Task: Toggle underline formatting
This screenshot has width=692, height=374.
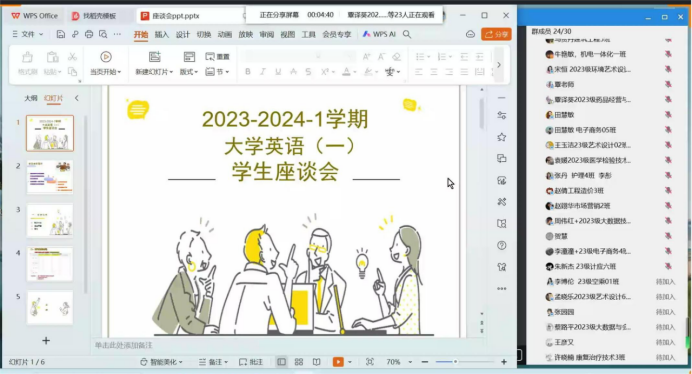Action: pyautogui.click(x=278, y=72)
